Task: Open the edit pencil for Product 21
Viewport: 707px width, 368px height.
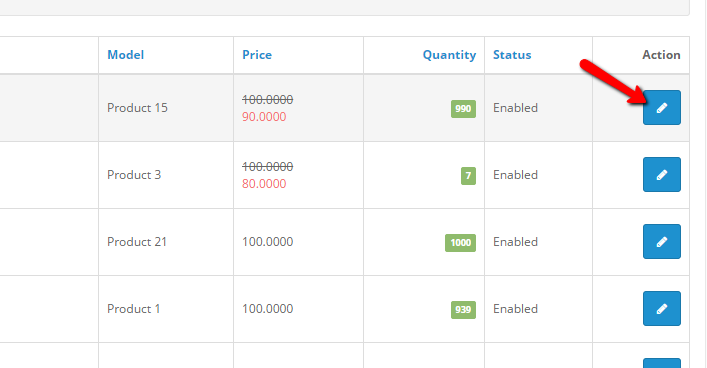Action: click(x=661, y=242)
